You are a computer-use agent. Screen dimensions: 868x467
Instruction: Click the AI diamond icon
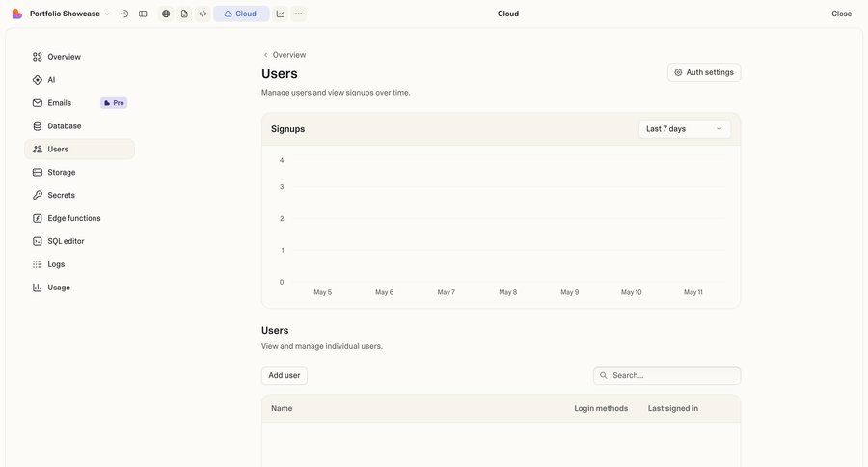pyautogui.click(x=37, y=80)
